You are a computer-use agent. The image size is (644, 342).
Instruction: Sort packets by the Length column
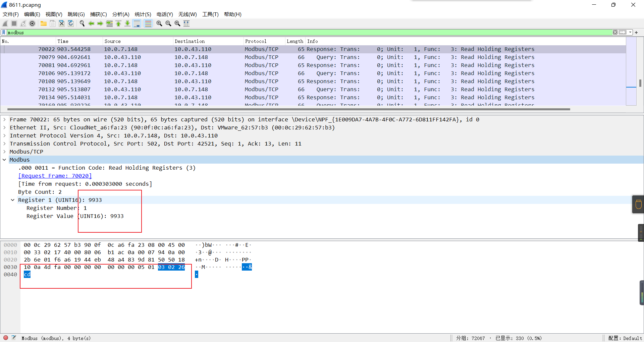[295, 41]
